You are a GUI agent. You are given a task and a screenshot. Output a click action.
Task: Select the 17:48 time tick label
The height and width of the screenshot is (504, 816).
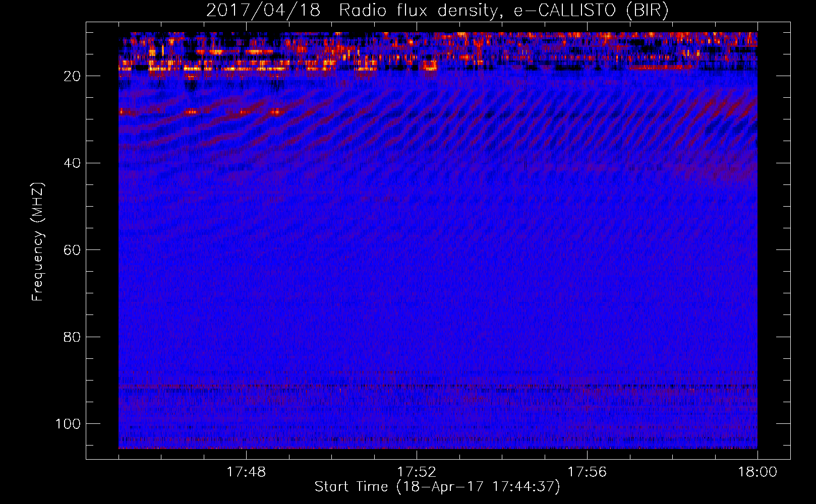tap(246, 472)
